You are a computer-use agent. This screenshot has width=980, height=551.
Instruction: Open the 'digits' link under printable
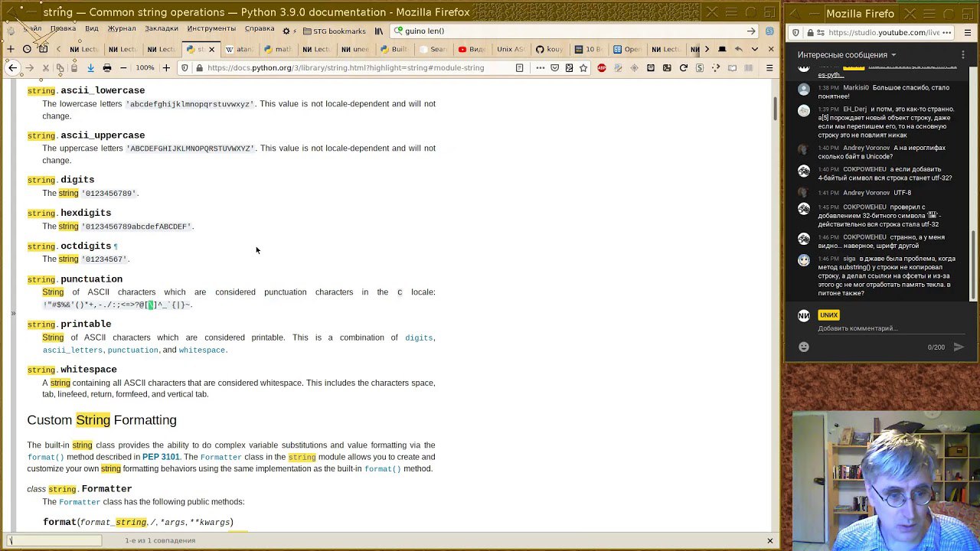coord(418,337)
